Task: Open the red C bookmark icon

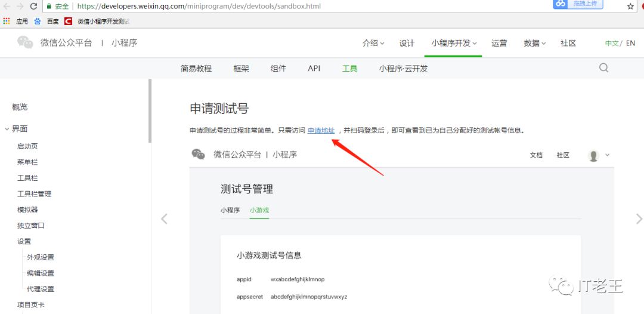Action: coord(68,21)
